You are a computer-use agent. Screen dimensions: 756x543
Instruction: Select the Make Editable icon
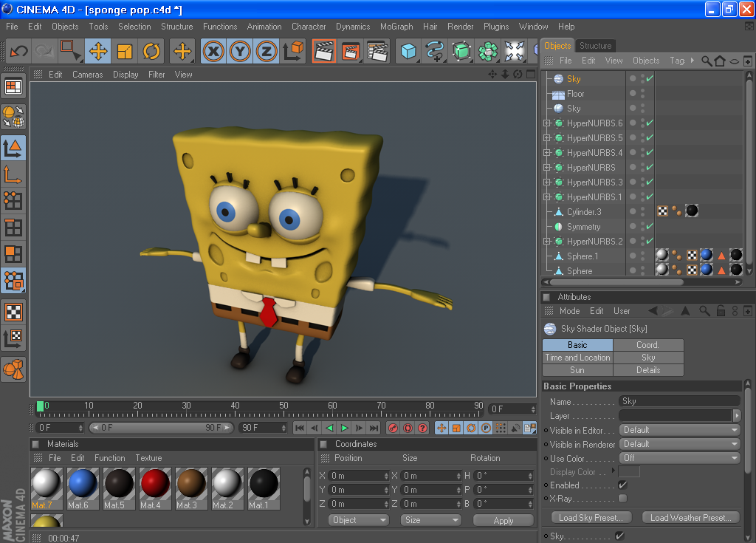13,116
